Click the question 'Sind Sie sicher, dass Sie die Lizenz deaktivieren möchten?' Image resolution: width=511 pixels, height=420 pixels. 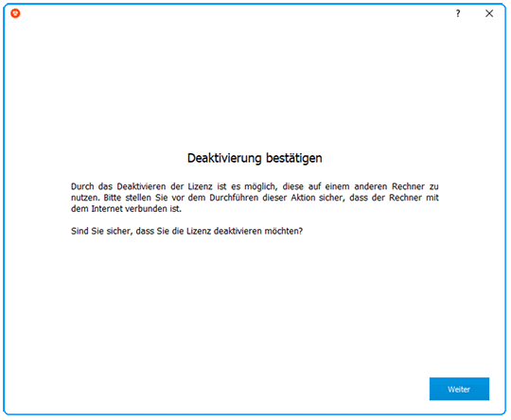click(x=186, y=231)
